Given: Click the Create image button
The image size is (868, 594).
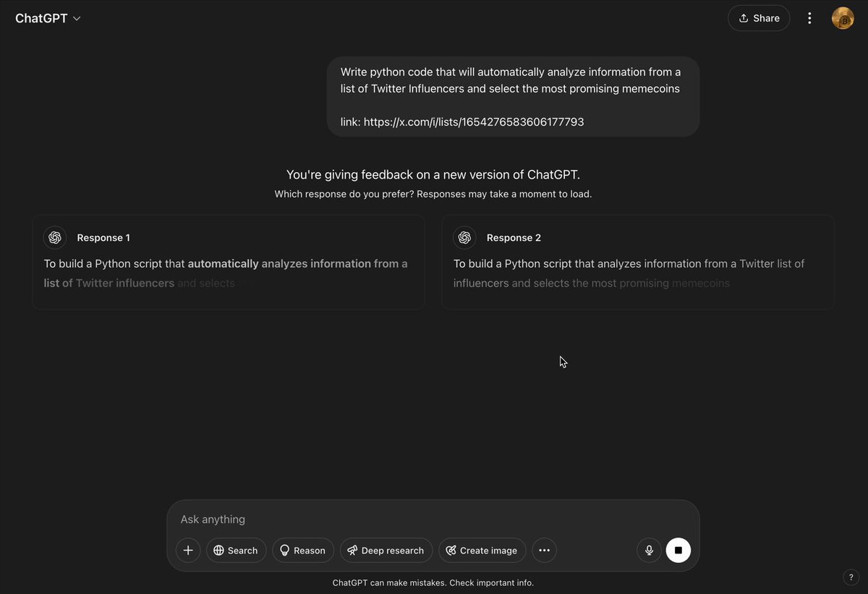Looking at the screenshot, I should (481, 551).
